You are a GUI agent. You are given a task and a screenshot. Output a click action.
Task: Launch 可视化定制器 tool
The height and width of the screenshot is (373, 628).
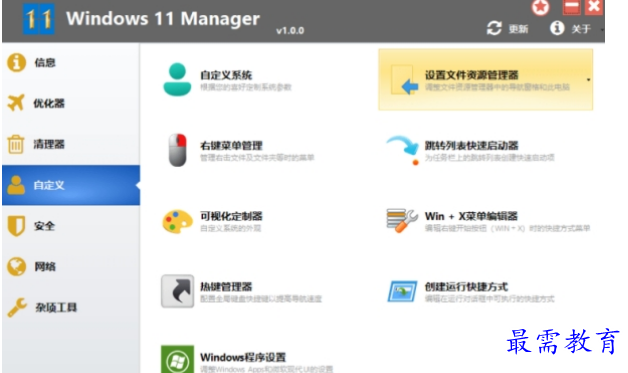(x=213, y=221)
